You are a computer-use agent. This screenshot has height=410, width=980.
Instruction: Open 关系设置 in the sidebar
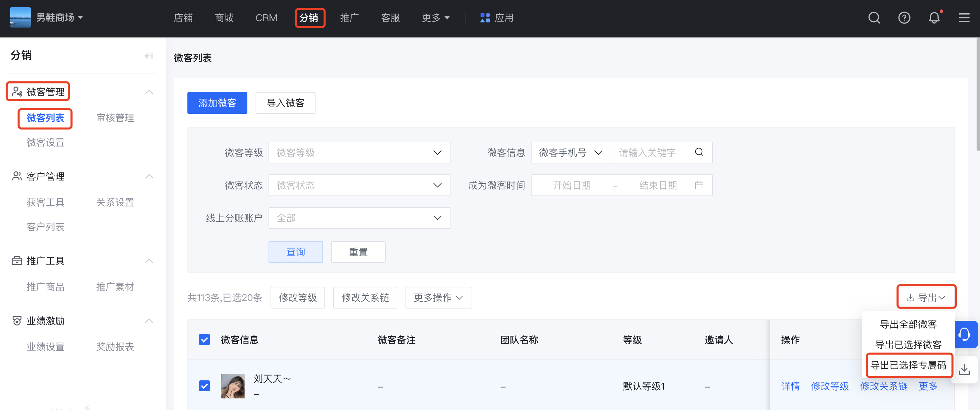tap(115, 202)
